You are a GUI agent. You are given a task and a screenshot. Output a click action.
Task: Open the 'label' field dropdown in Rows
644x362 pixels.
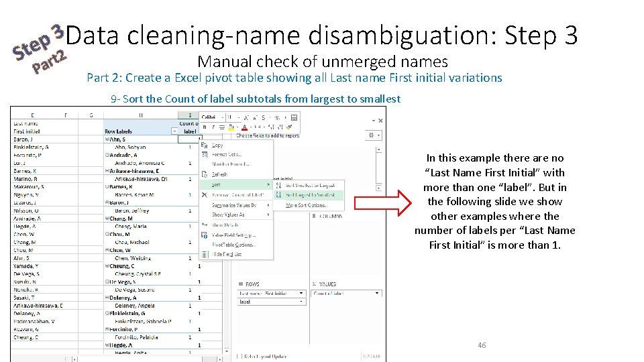click(301, 302)
